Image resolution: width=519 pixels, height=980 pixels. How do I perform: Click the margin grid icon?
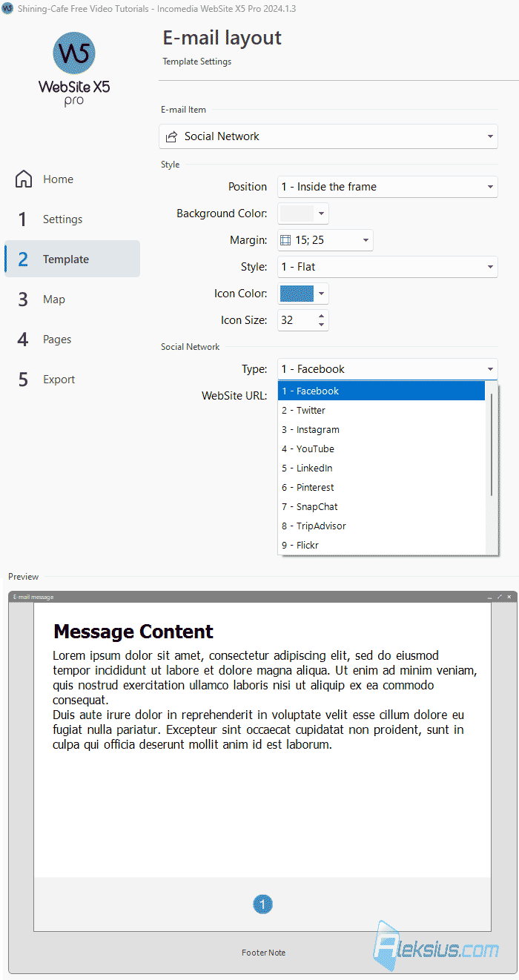tap(285, 240)
